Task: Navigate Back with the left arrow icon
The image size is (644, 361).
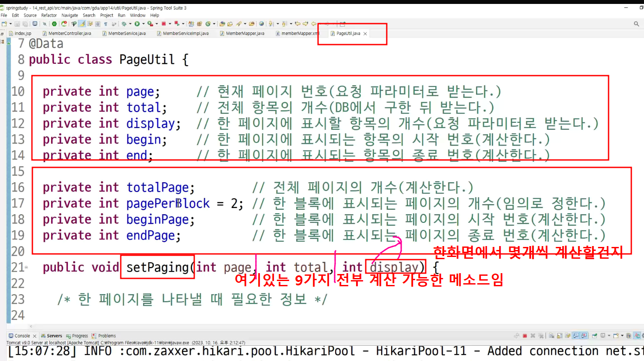Action: coord(314,24)
